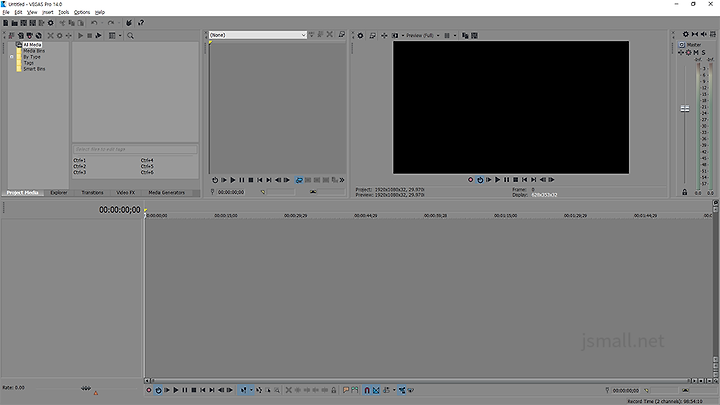Viewport: 720px width, 405px height.
Task: Open Project Properties gear in main toolbar
Action: [x=51, y=22]
